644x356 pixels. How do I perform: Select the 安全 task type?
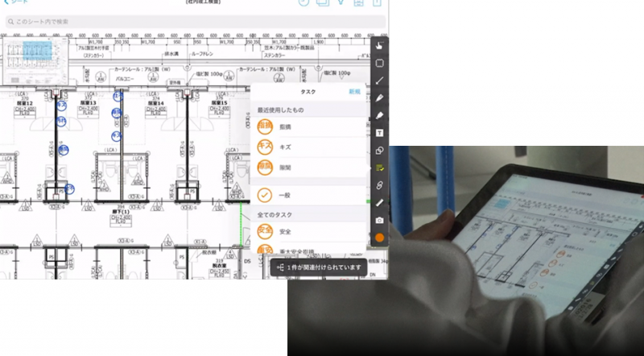308,232
